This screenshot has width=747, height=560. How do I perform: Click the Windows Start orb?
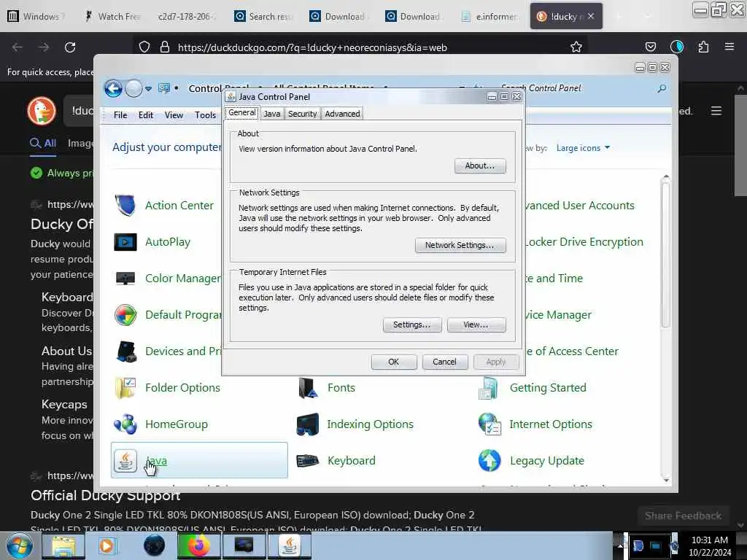click(19, 545)
